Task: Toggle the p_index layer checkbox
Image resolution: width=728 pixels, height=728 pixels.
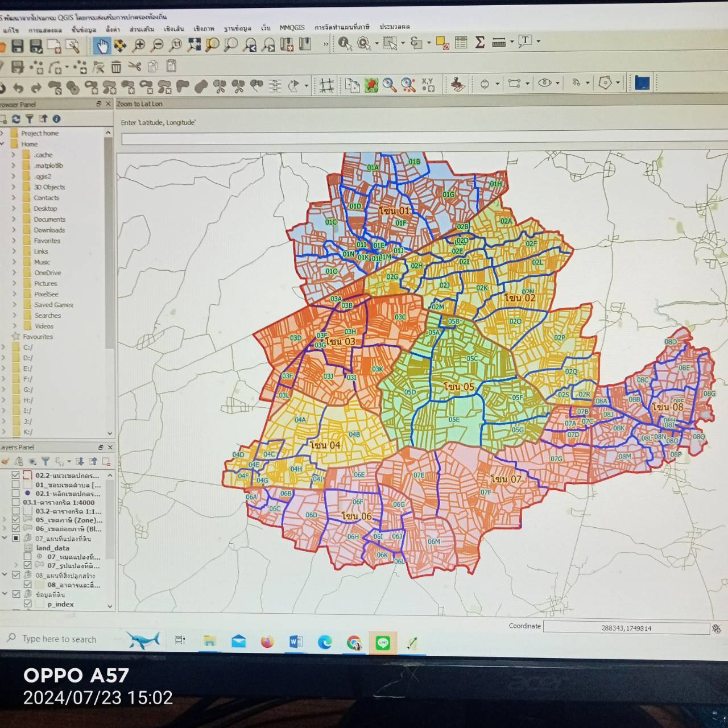Action: [27, 604]
